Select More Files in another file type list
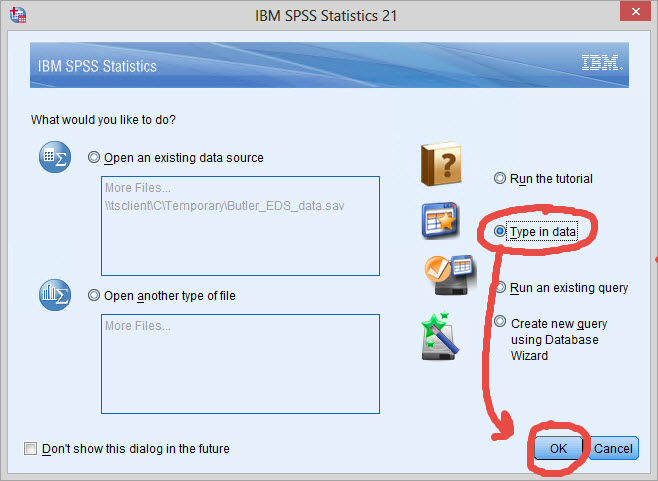Image resolution: width=658 pixels, height=481 pixels. (138, 326)
